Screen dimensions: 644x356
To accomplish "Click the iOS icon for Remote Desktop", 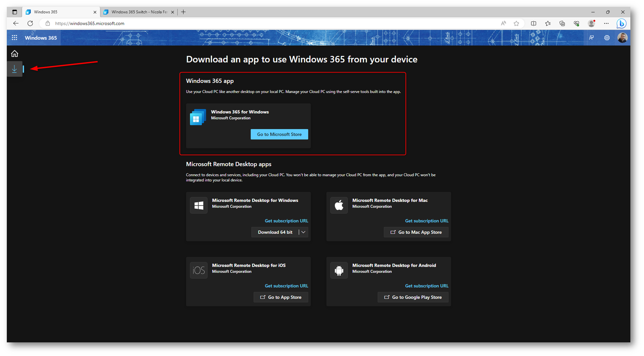I will pyautogui.click(x=199, y=270).
